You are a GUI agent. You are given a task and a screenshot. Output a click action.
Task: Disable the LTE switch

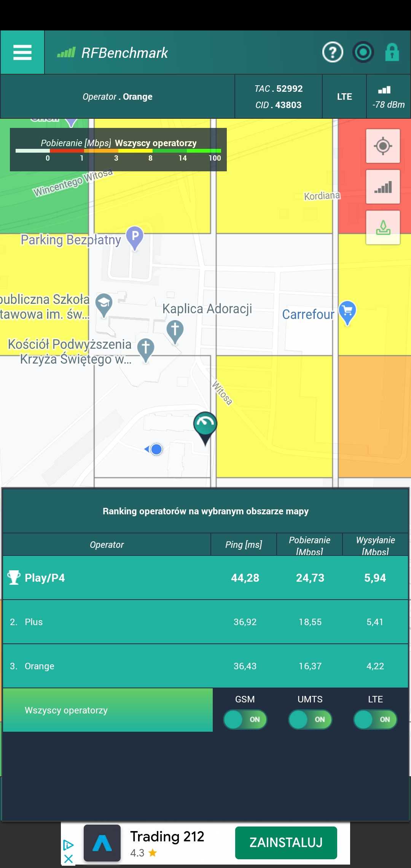375,719
